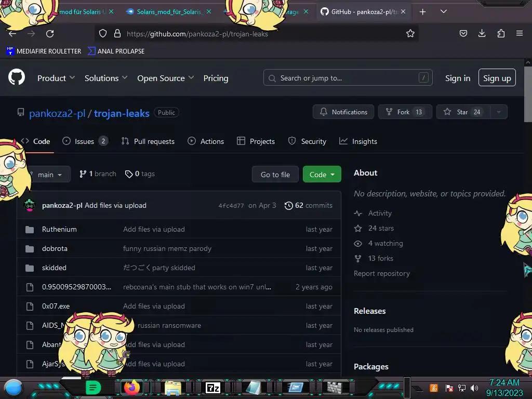
Task: Click the Report repository link
Action: pos(382,273)
